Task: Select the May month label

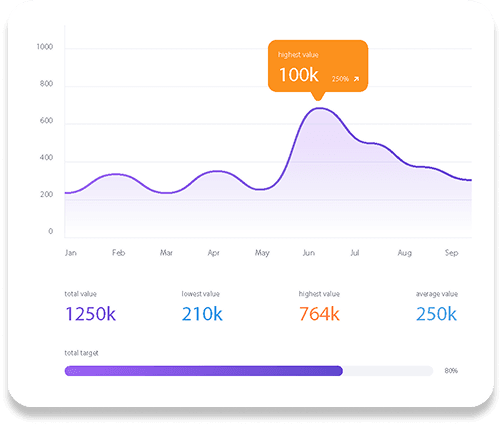Action: (x=262, y=253)
